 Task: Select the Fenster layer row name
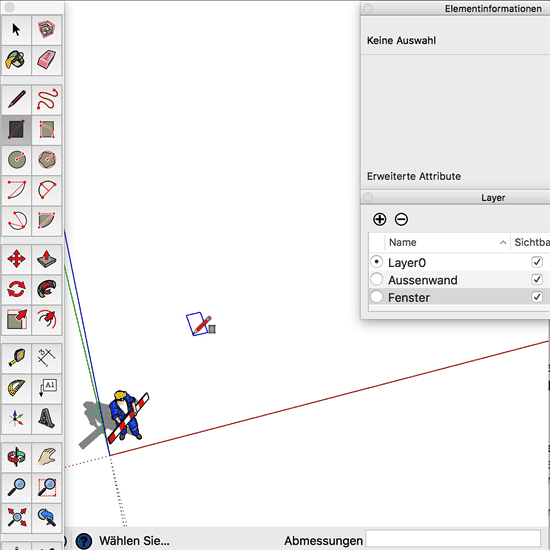click(x=409, y=298)
